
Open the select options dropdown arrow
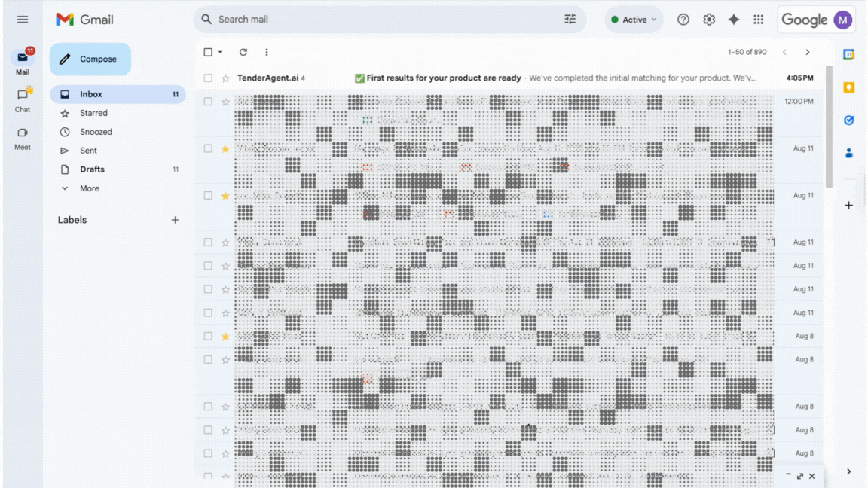coord(220,53)
